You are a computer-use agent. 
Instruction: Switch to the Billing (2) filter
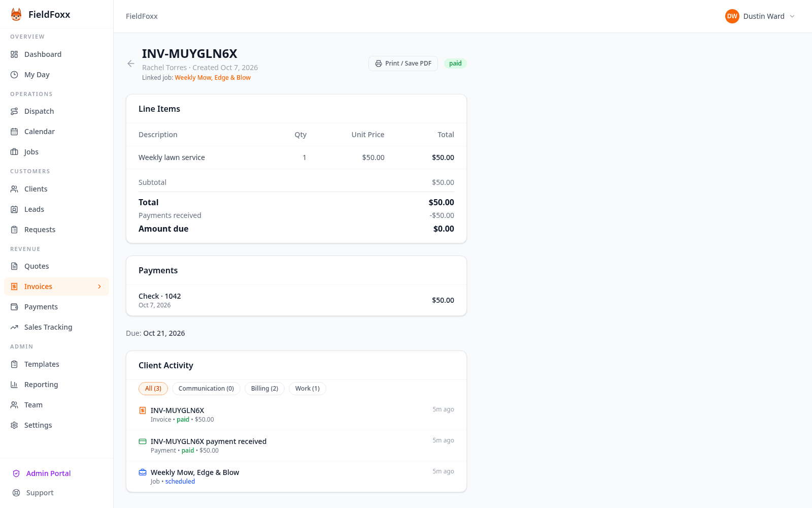coord(264,389)
